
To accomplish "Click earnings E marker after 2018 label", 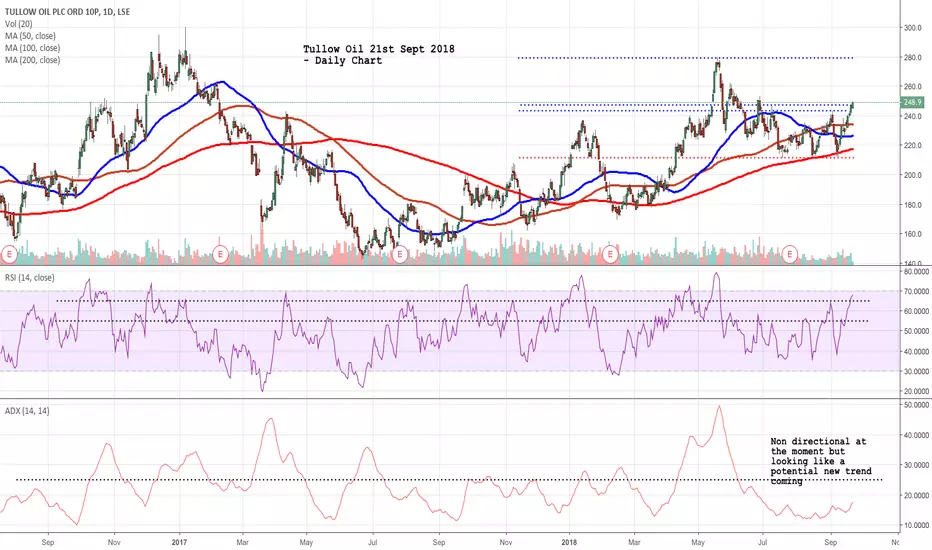I will [610, 254].
